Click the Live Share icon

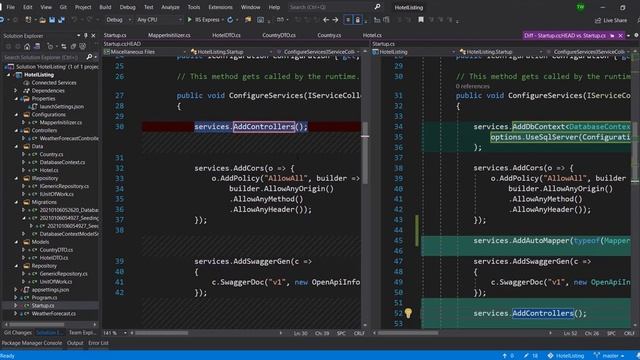(x=598, y=20)
